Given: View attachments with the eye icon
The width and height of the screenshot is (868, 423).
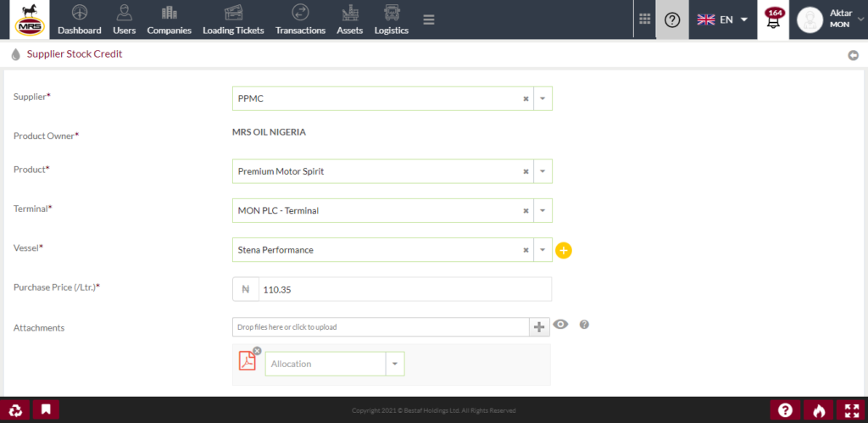Looking at the screenshot, I should click(x=561, y=325).
